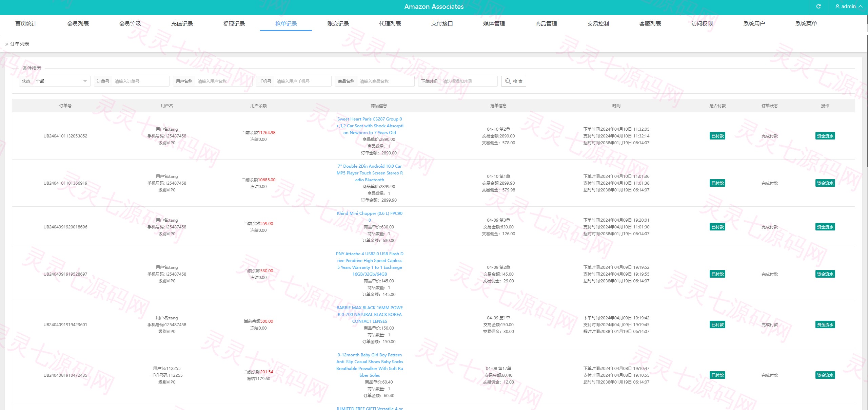Viewport: 868px width, 410px height.
Task: Focus the 订单号 input field
Action: pyautogui.click(x=140, y=81)
